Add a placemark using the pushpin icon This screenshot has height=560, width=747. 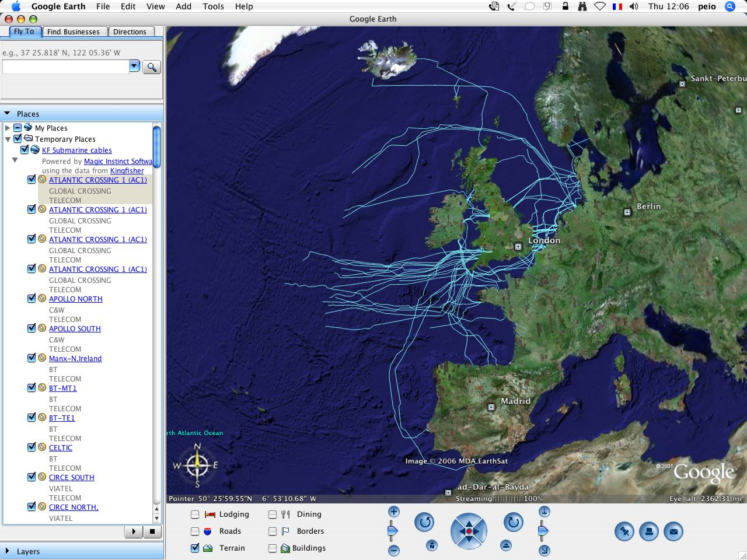(x=624, y=531)
